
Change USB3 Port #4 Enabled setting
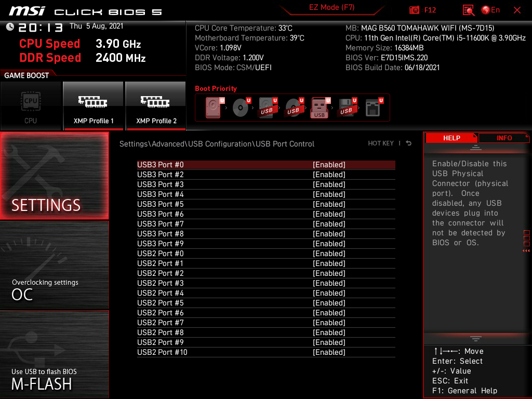coord(329,194)
